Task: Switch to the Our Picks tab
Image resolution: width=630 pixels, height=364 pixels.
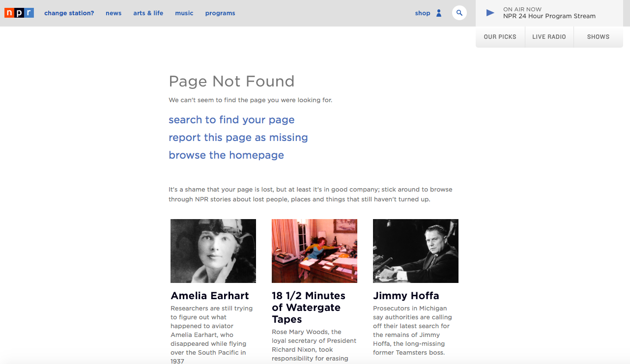Action: tap(500, 37)
